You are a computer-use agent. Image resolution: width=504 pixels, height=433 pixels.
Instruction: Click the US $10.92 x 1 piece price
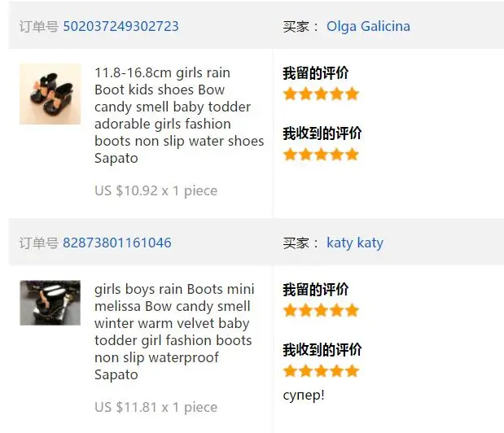156,190
